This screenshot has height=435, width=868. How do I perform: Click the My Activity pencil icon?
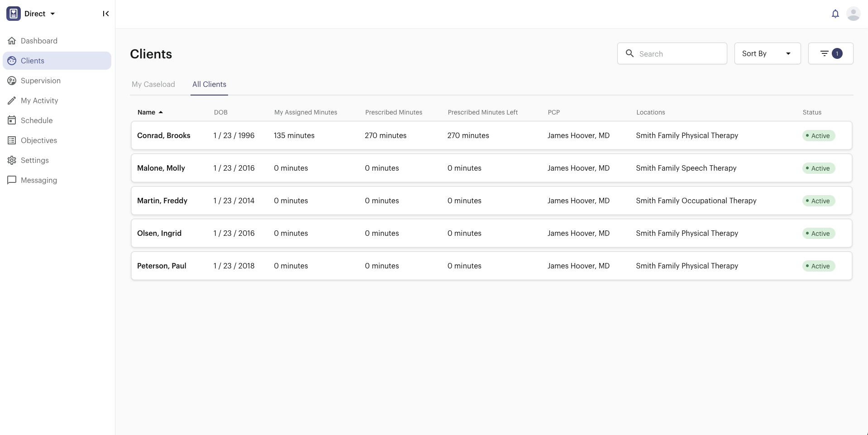point(12,100)
